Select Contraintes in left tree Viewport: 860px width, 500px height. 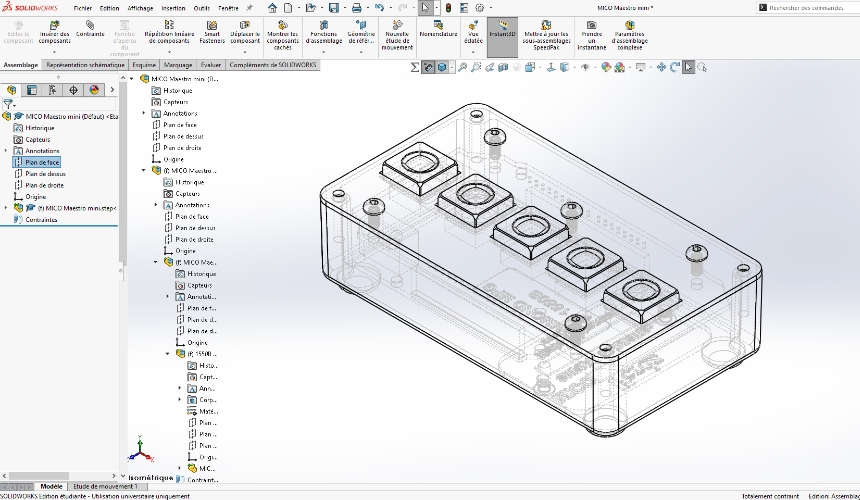(41, 220)
